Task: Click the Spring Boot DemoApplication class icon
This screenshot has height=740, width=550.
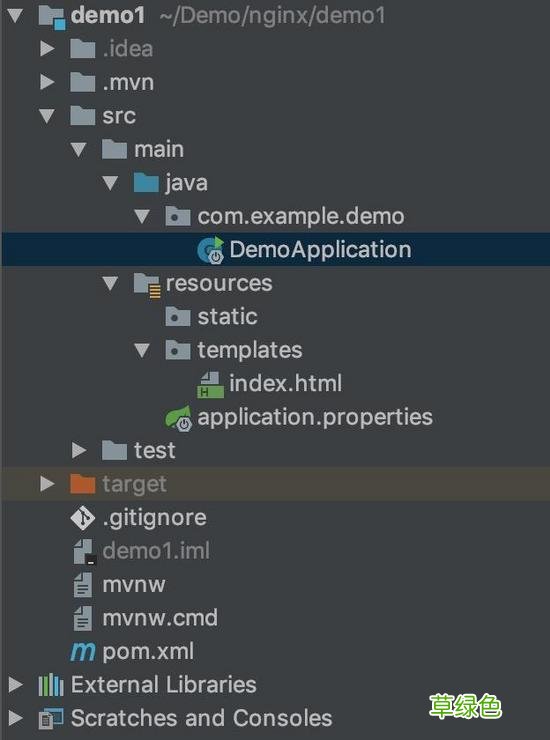Action: click(x=210, y=250)
